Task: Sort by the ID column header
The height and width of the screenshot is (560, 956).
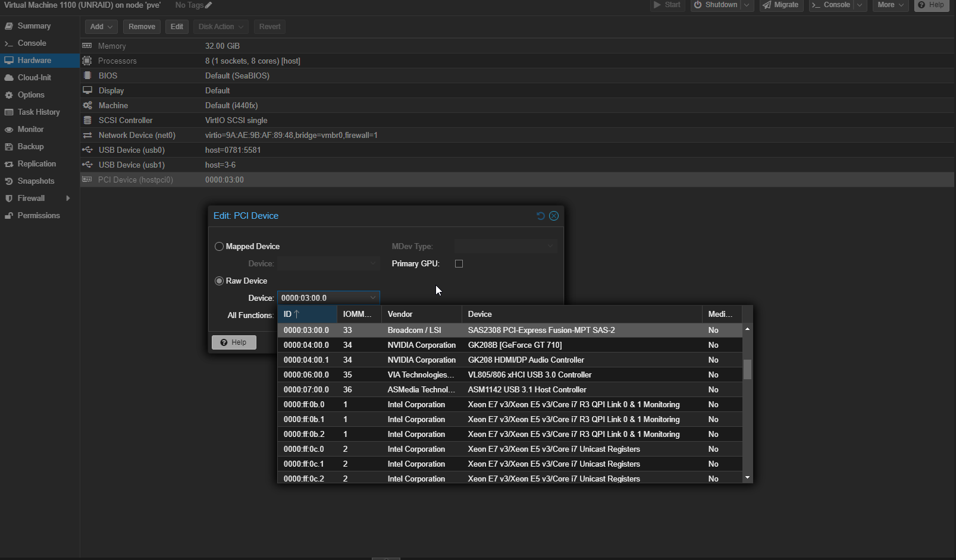Action: click(307, 314)
